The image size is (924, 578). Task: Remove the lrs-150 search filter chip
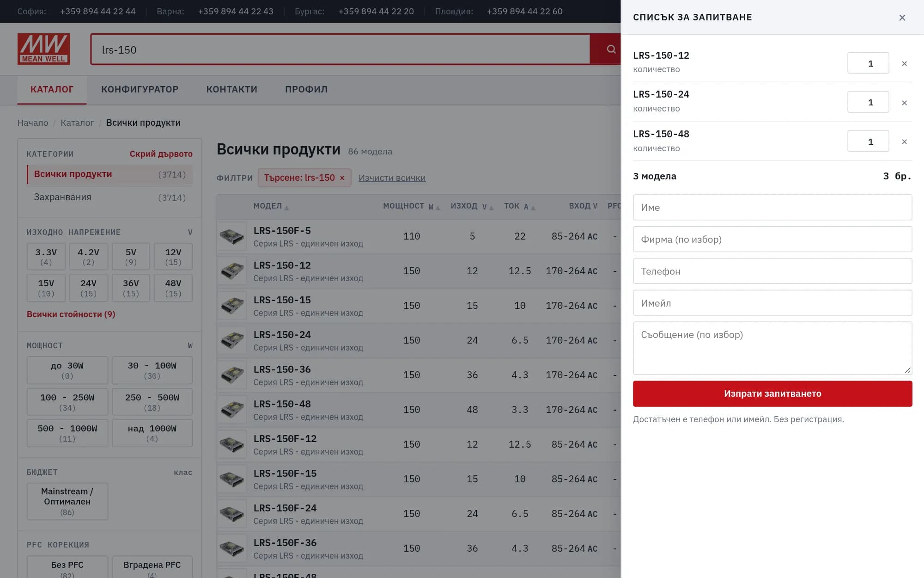(x=342, y=178)
